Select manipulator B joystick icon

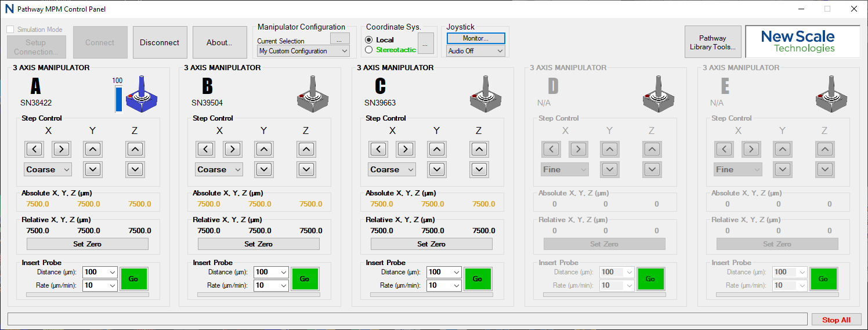point(313,93)
